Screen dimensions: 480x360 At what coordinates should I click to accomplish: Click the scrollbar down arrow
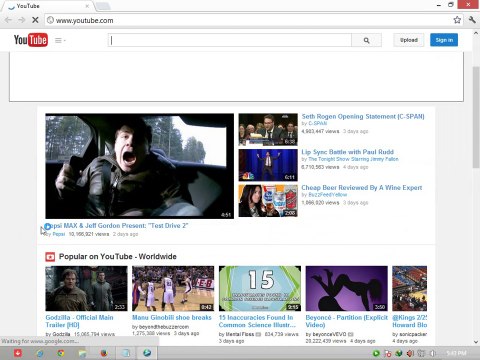pos(476,342)
